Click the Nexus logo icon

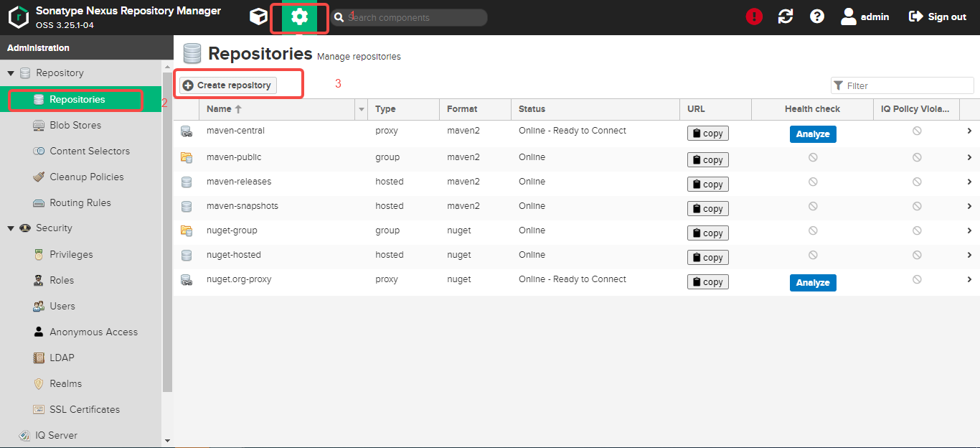(x=19, y=17)
